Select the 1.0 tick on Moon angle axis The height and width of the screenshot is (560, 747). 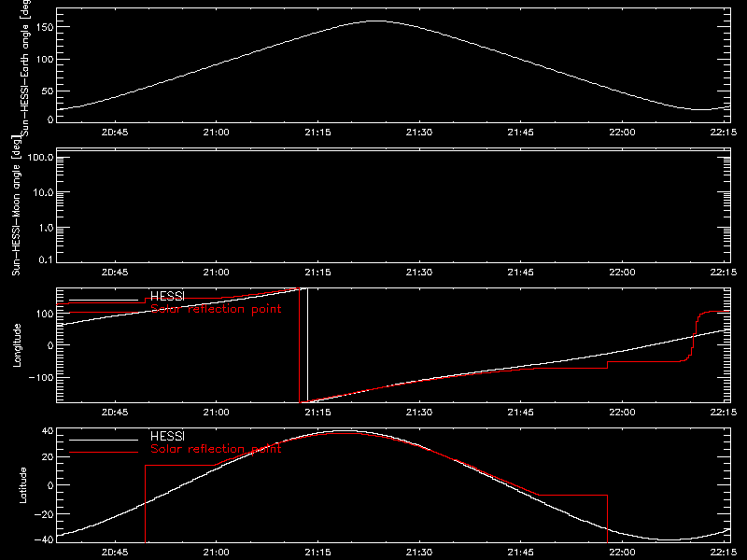tap(46, 228)
